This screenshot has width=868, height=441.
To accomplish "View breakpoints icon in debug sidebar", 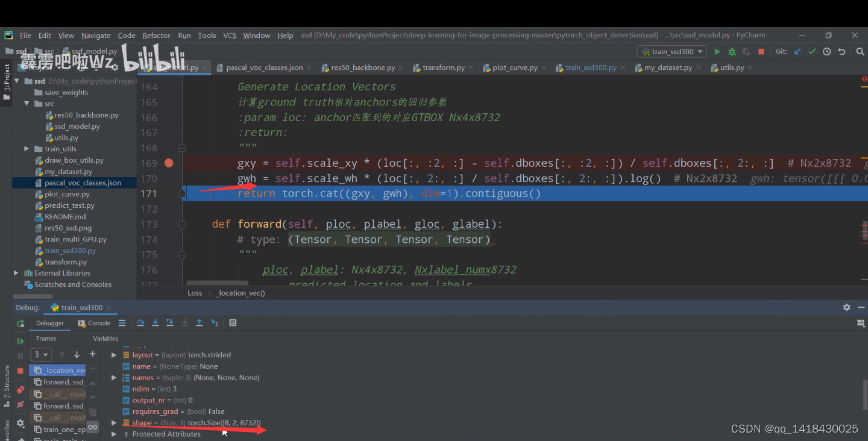I will click(x=20, y=389).
